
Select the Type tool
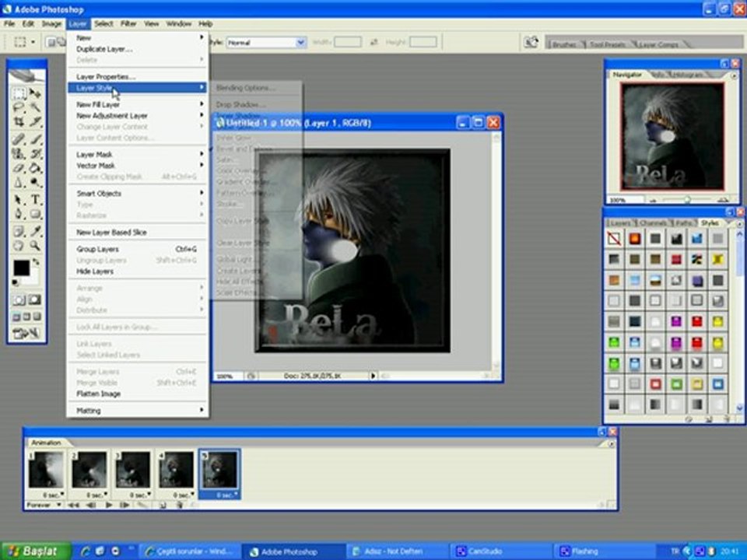(x=35, y=200)
